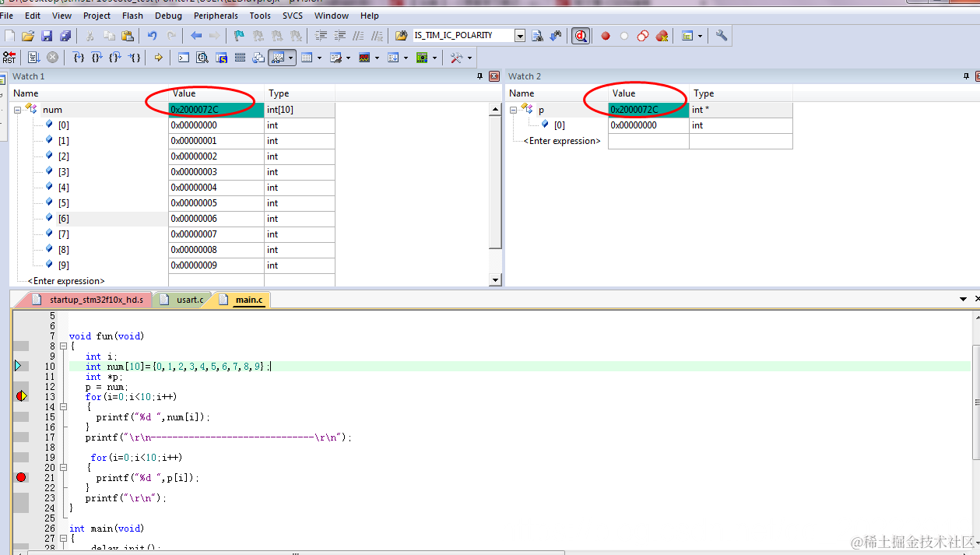Click the Save All icon

point(65,36)
